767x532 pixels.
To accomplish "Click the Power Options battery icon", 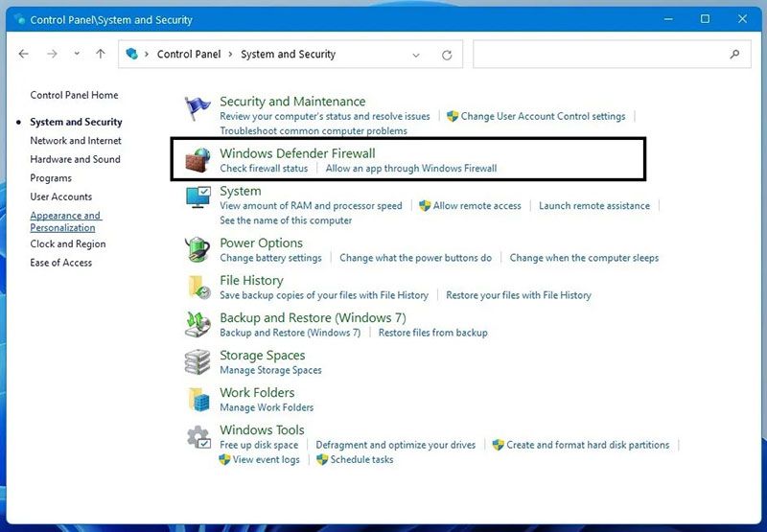I will click(198, 249).
